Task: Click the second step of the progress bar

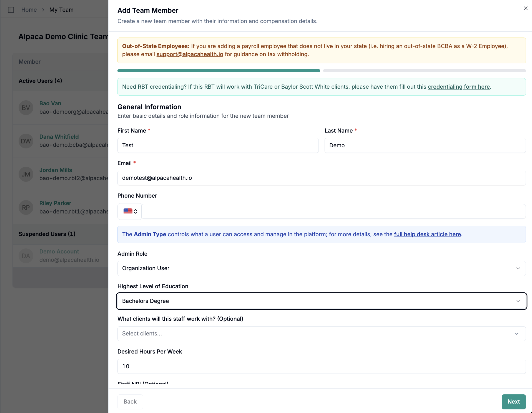Action: 424,71
